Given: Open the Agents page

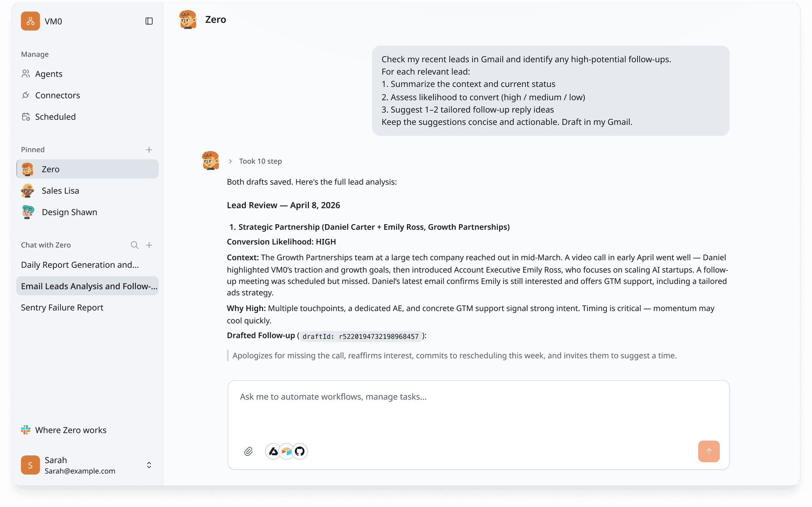Looking at the screenshot, I should pos(49,74).
